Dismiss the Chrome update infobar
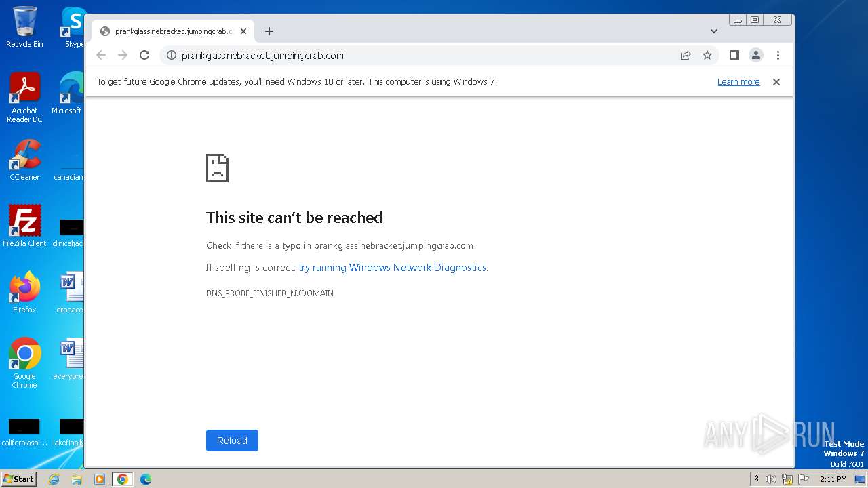Image resolution: width=868 pixels, height=488 pixels. [x=776, y=82]
